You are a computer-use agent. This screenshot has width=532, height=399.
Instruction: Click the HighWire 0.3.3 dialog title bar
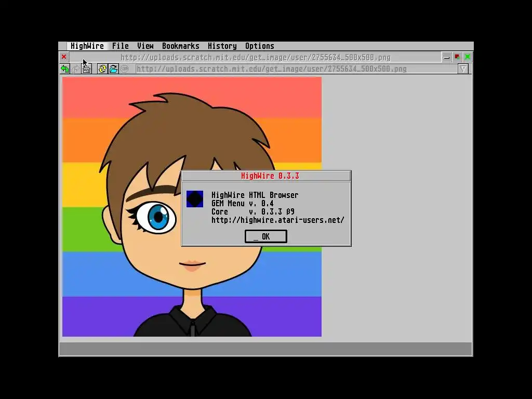point(267,176)
